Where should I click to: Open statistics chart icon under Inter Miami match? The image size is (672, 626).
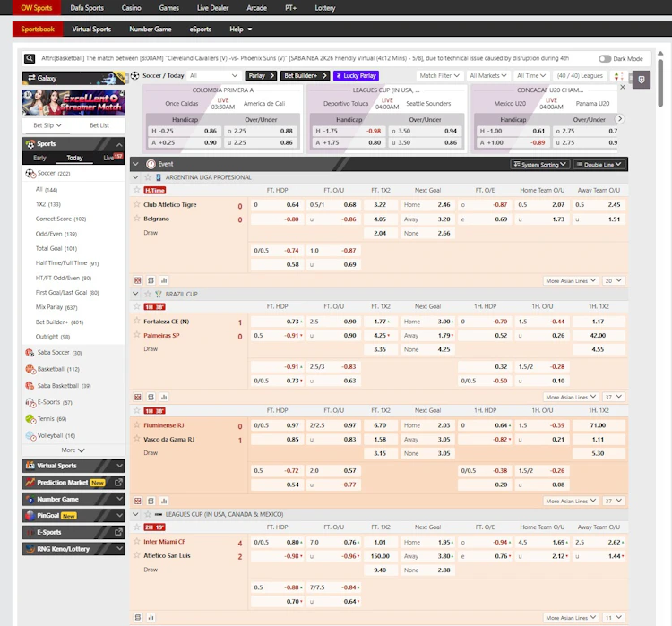coord(151,617)
